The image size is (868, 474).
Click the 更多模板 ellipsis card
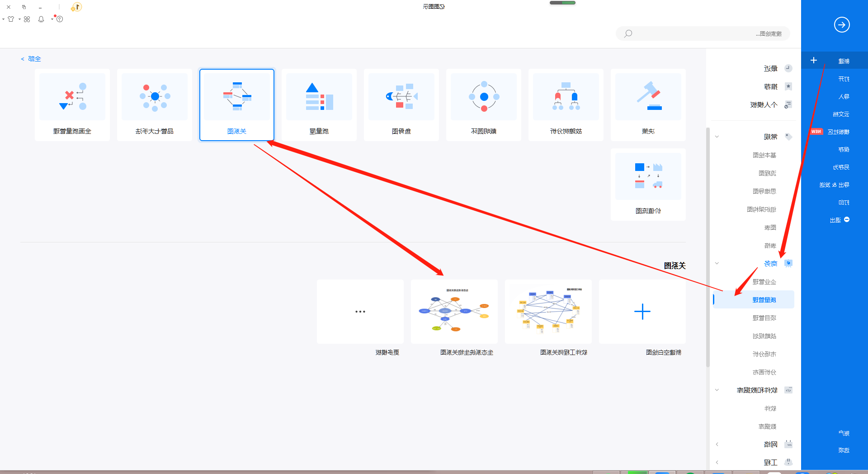click(x=360, y=312)
